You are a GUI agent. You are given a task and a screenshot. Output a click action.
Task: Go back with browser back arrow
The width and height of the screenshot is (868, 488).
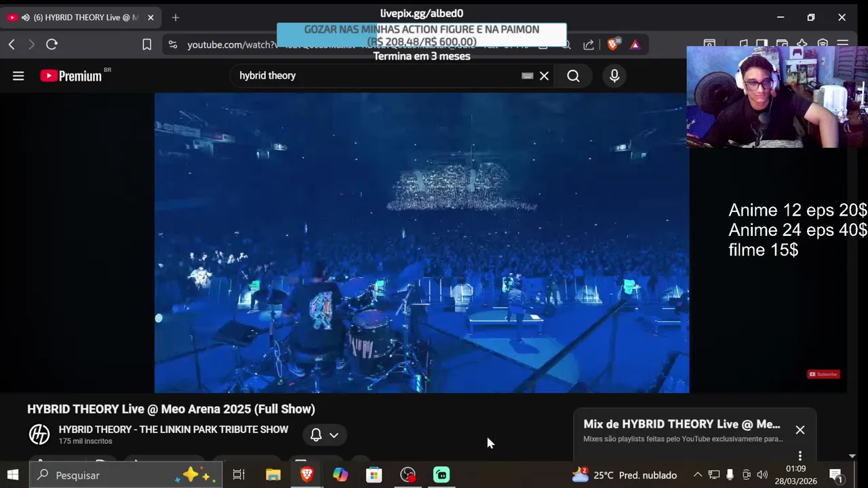click(x=12, y=45)
